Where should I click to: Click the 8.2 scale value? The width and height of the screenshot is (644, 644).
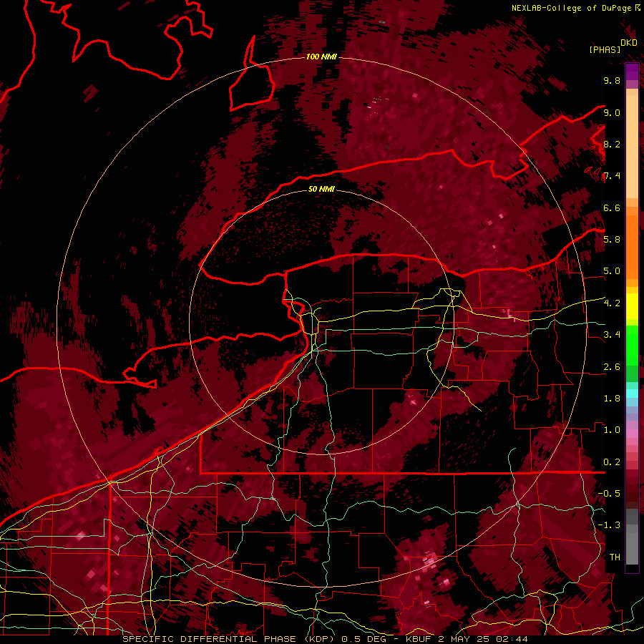pos(612,144)
